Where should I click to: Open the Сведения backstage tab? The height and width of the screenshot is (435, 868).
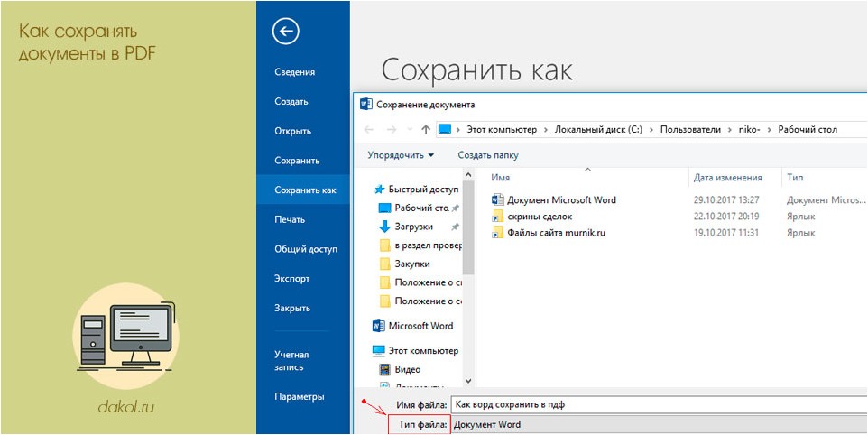click(294, 72)
